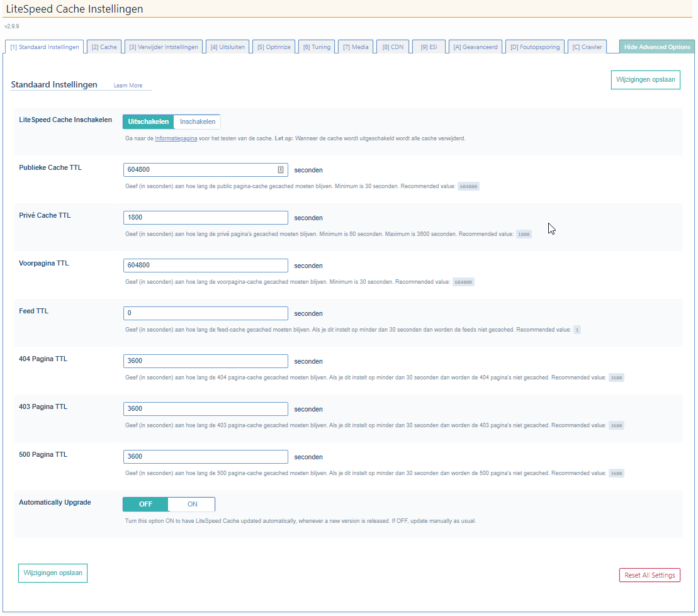Viewport: 698px width, 616px height.
Task: Open the [1] Standaard Instellingen tab
Action: pyautogui.click(x=45, y=47)
